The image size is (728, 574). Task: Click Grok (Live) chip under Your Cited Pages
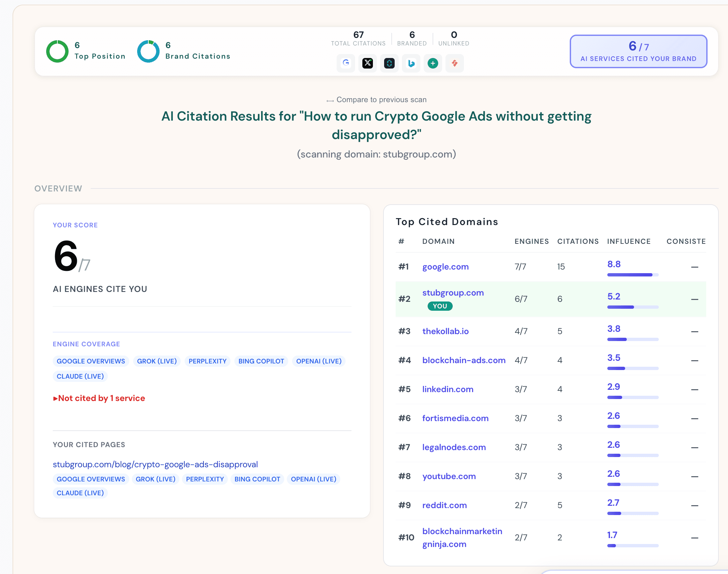coord(155,479)
